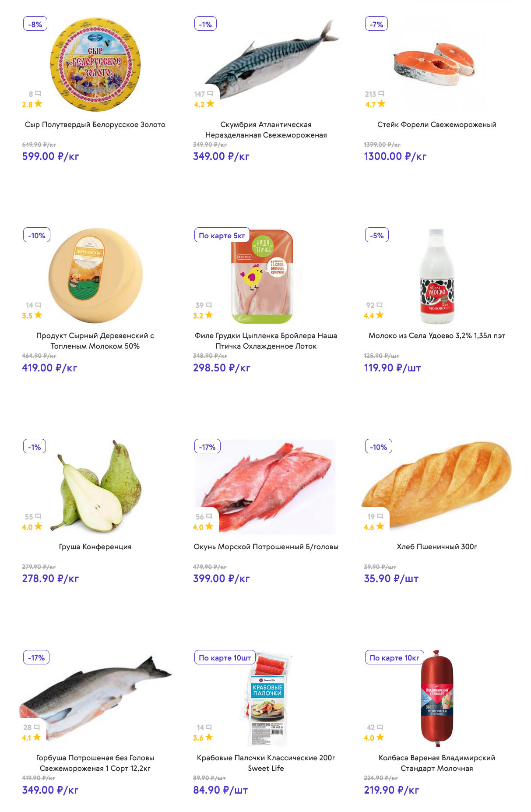Click the Продукт Сырный Деревенский cheese image
531x812 pixels.
click(x=95, y=275)
